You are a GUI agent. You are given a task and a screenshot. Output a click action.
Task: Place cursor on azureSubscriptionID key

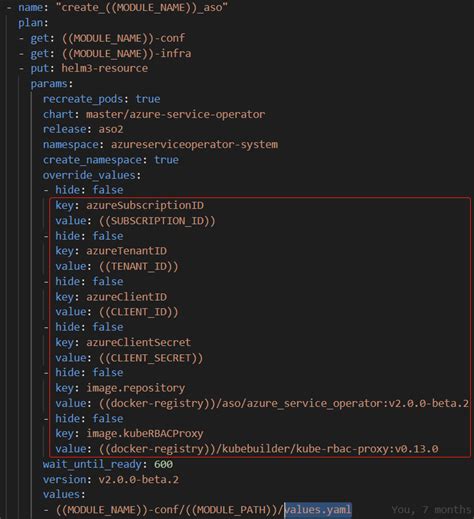(x=145, y=205)
